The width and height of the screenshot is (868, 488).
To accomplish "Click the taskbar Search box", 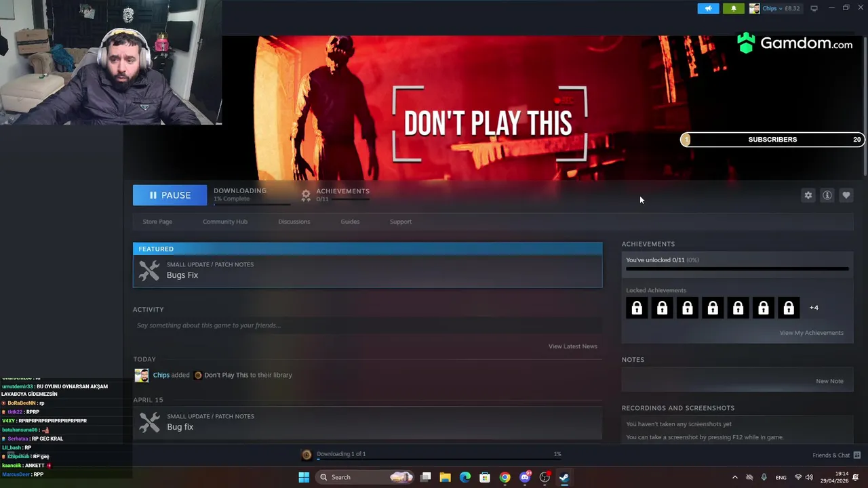I will click(366, 477).
